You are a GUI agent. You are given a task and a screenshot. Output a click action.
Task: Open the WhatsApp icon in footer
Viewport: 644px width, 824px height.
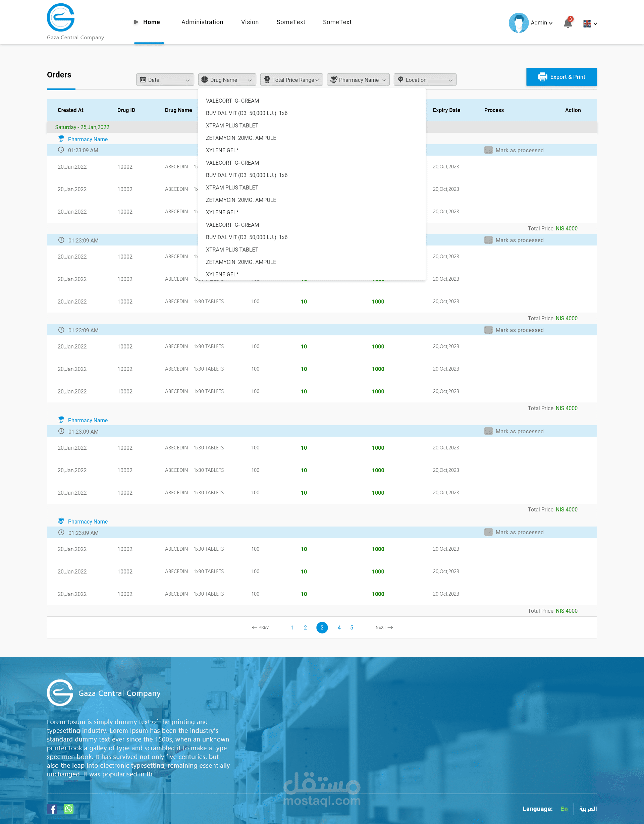pos(69,809)
